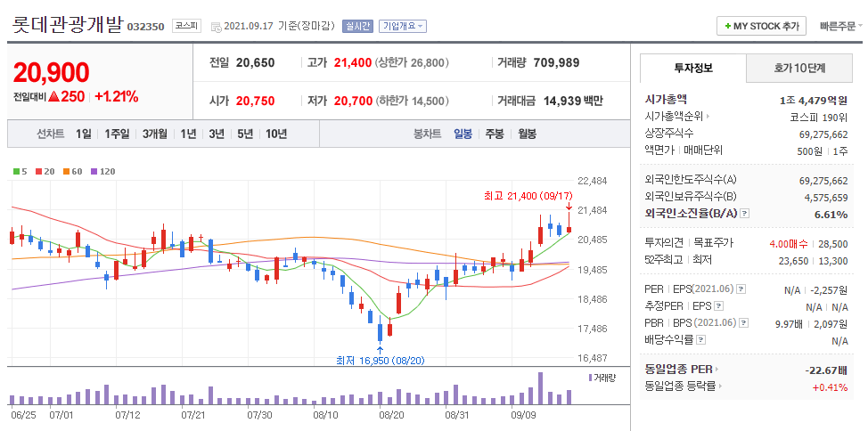The image size is (868, 431).
Task: Click the 고가 21,400 value
Action: 353,63
